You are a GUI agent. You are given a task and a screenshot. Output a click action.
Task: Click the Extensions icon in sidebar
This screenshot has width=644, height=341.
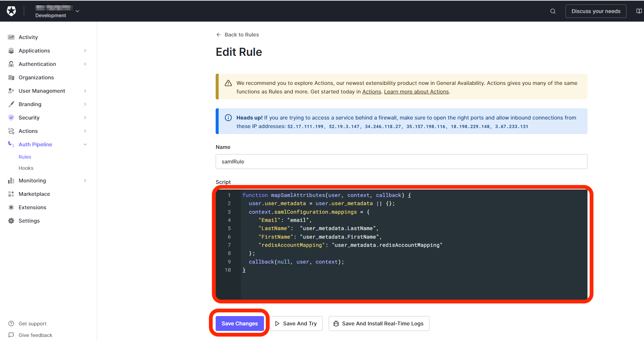(11, 207)
